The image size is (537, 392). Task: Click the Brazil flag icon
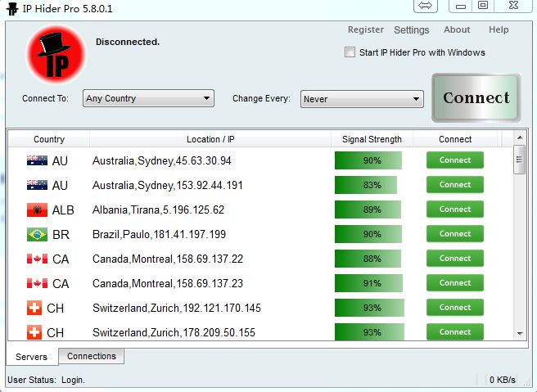(37, 234)
